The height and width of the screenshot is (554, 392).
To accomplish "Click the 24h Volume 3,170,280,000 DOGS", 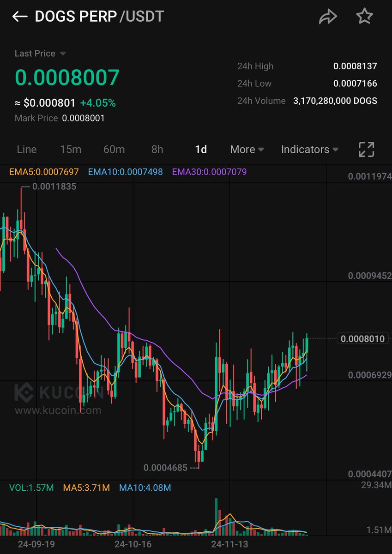I will click(335, 101).
